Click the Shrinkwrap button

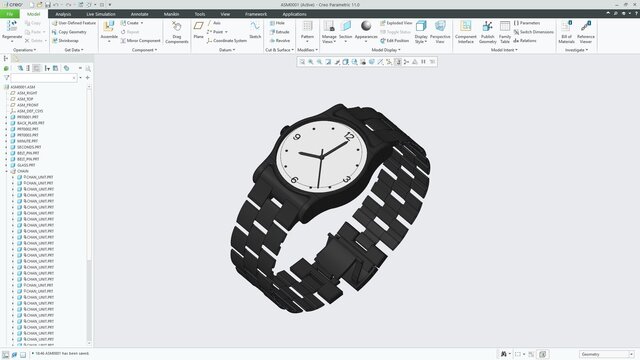pos(65,41)
